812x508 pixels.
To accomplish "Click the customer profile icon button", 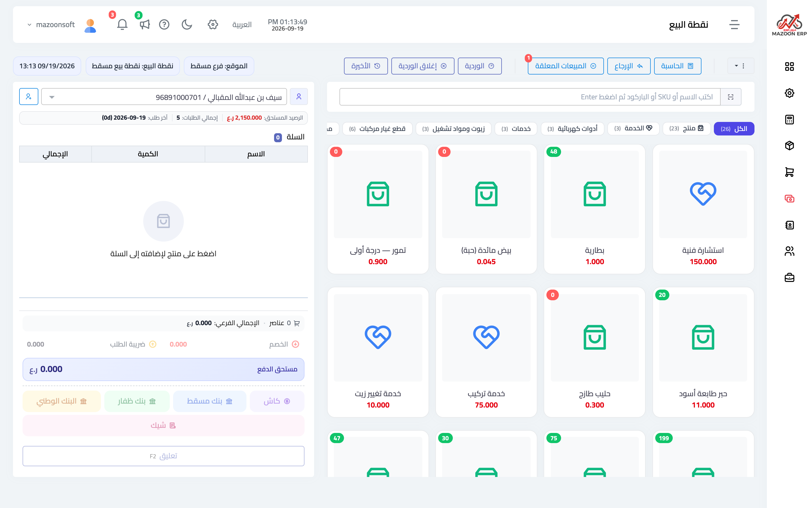I will (299, 97).
